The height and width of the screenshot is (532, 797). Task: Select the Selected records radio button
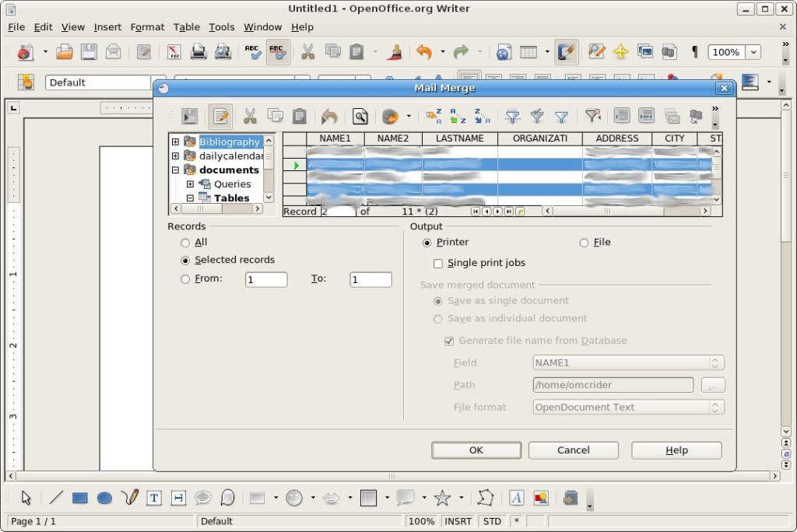point(185,261)
